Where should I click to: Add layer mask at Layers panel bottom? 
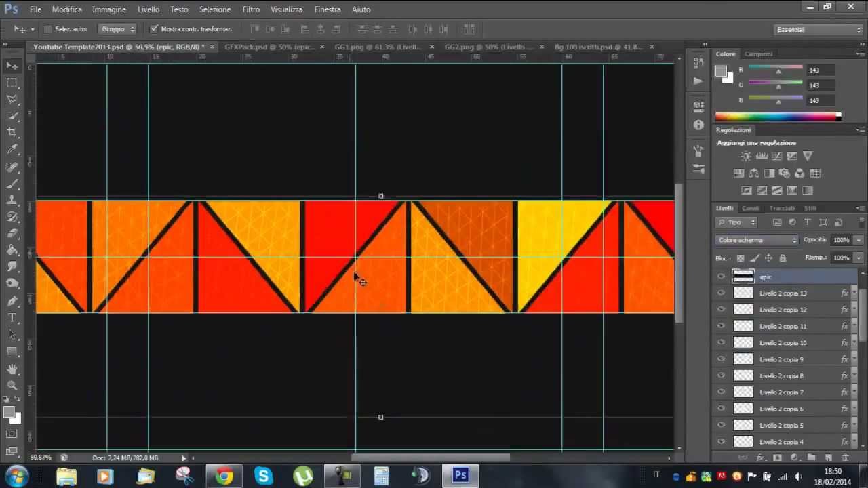[777, 458]
